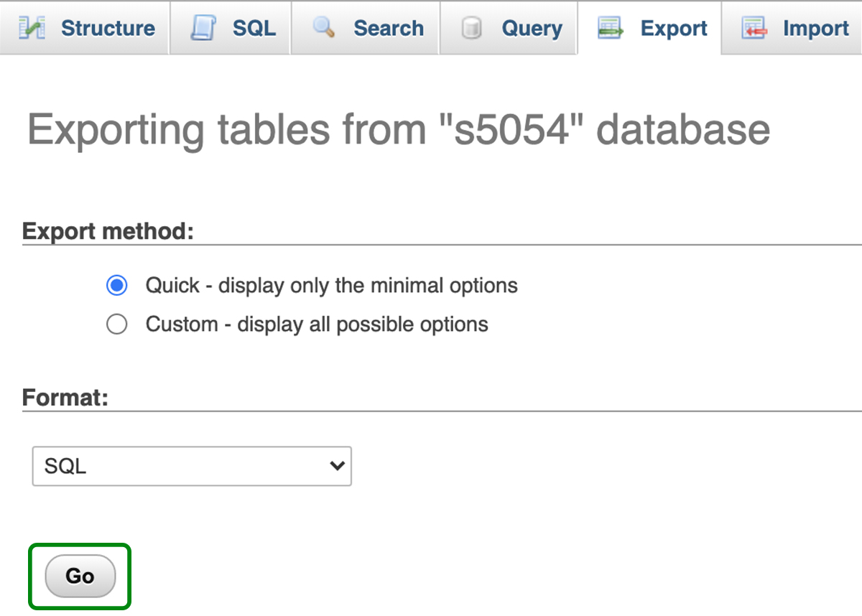Open the SQL tab label
Screen dimensions: 862x616
[x=254, y=28]
